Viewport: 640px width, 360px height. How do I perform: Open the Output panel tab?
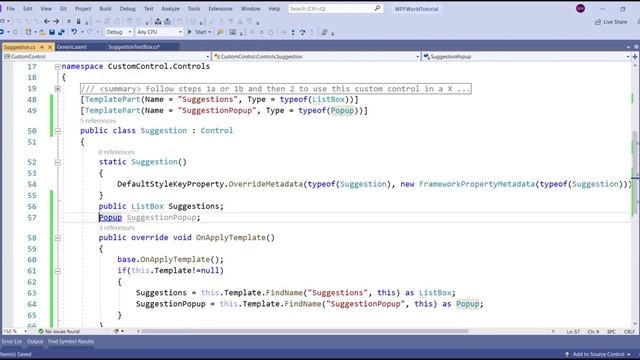pyautogui.click(x=35, y=341)
